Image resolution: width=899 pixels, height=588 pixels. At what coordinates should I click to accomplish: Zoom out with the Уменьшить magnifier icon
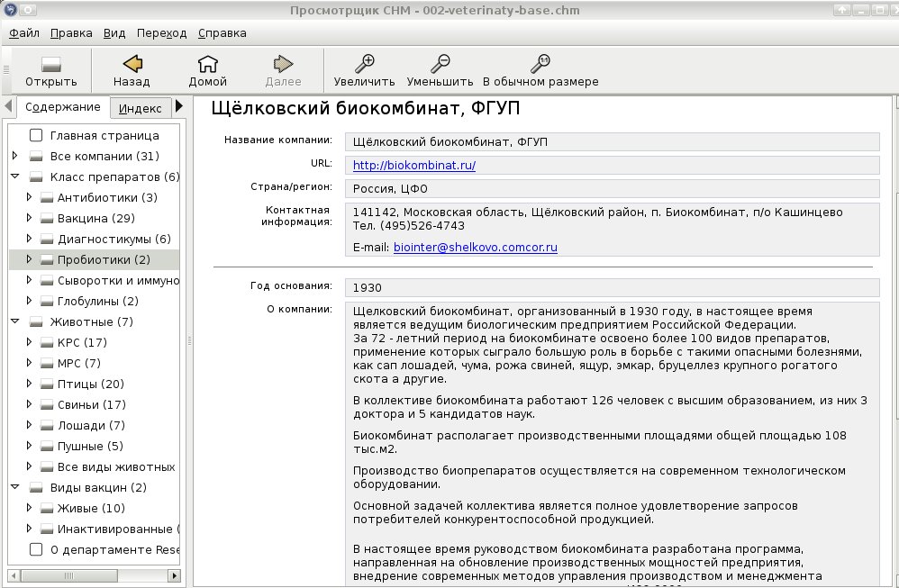[x=440, y=64]
